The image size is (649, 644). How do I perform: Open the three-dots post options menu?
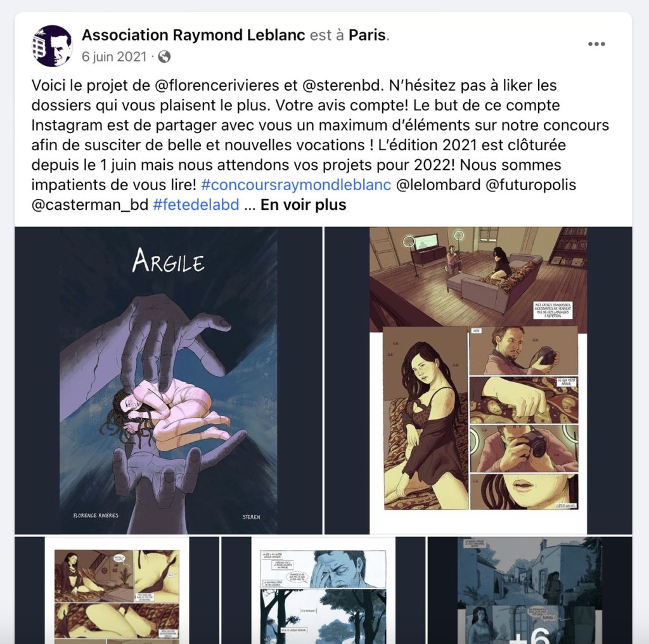pyautogui.click(x=596, y=44)
